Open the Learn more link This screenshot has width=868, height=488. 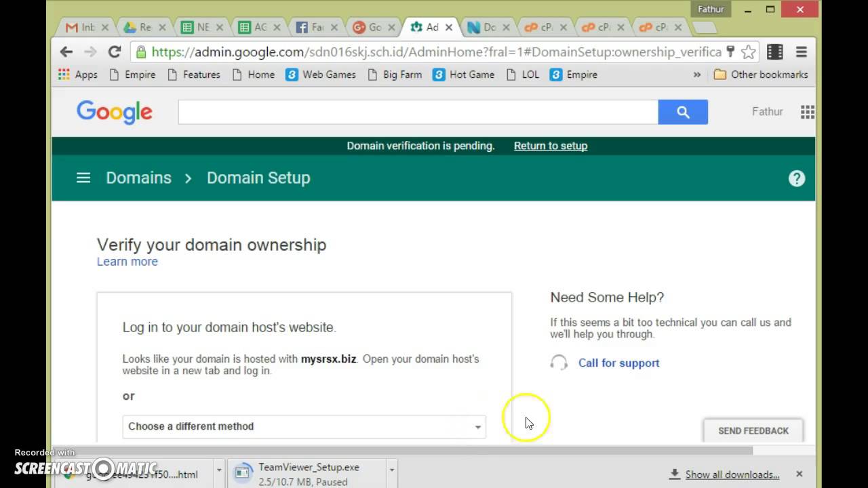coord(127,262)
